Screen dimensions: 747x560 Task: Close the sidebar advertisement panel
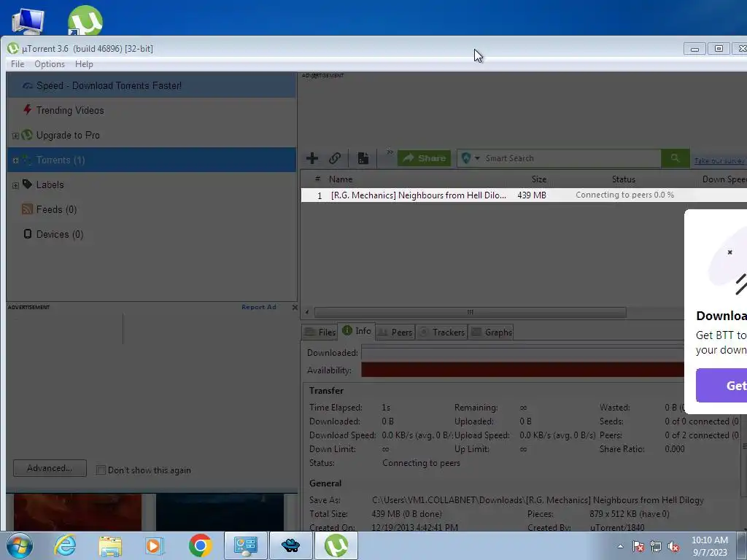click(295, 307)
